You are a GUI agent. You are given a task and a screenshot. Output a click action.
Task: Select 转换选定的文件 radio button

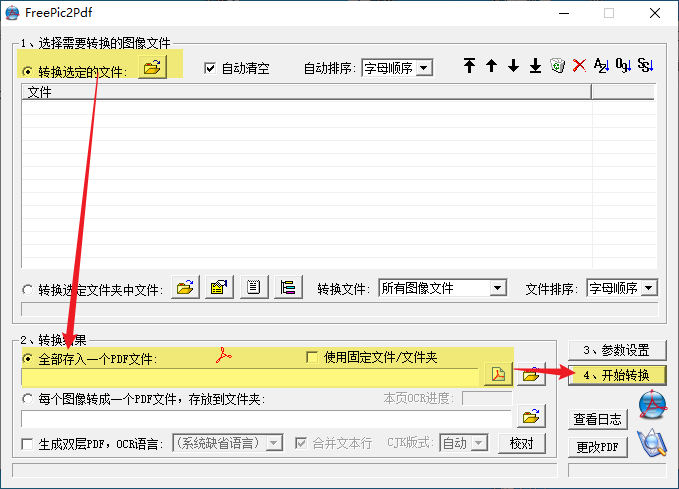click(x=27, y=71)
